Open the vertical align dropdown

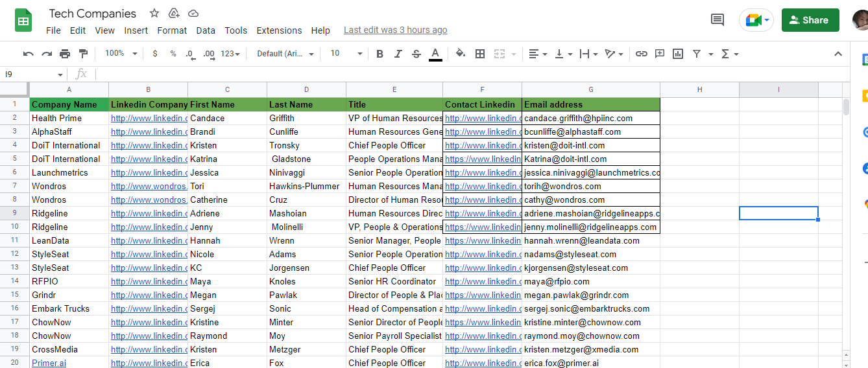[x=563, y=54]
